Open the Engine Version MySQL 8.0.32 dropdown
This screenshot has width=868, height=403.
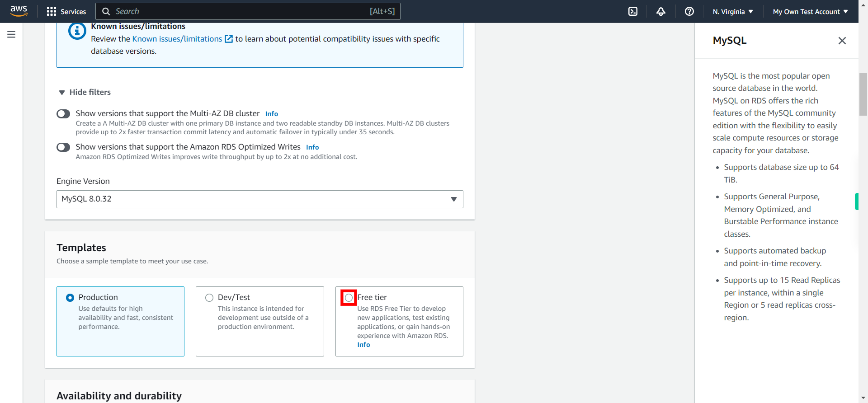click(260, 199)
